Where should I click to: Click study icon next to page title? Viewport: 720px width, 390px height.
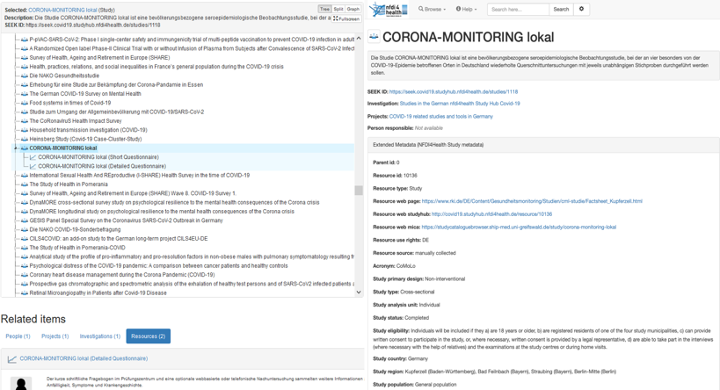[x=374, y=37]
